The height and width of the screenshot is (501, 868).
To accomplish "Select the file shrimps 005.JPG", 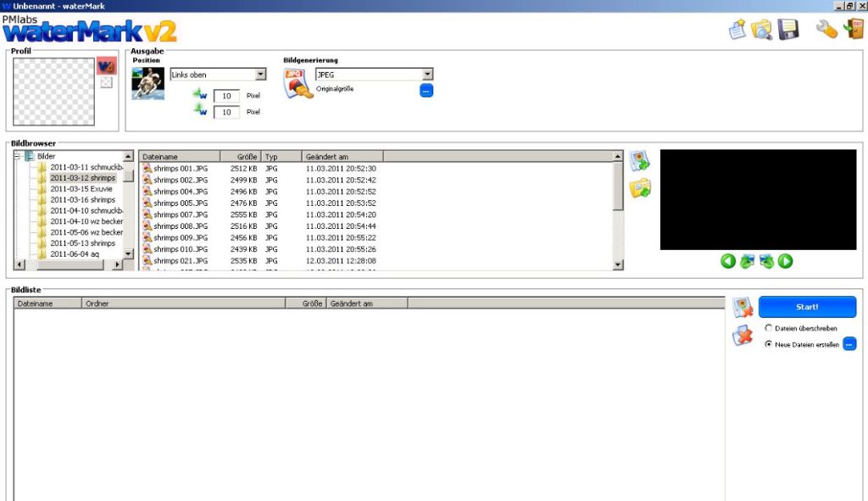I will 180,203.
